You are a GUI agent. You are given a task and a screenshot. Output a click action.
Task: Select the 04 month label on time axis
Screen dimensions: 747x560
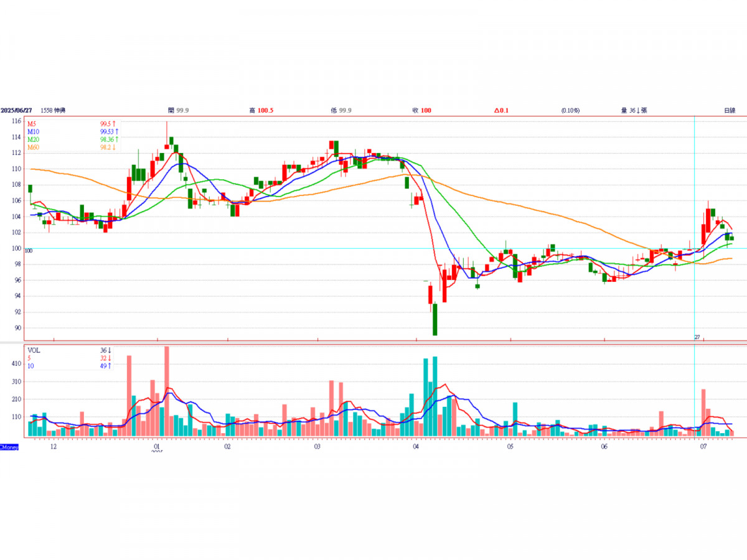[416, 447]
